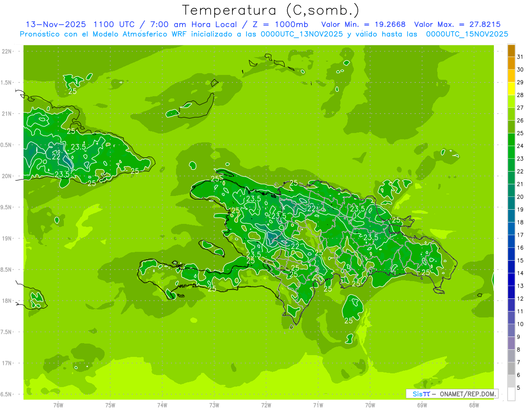
Task: Select the date text '13-Nov-2025'
Action: pyautogui.click(x=56, y=24)
